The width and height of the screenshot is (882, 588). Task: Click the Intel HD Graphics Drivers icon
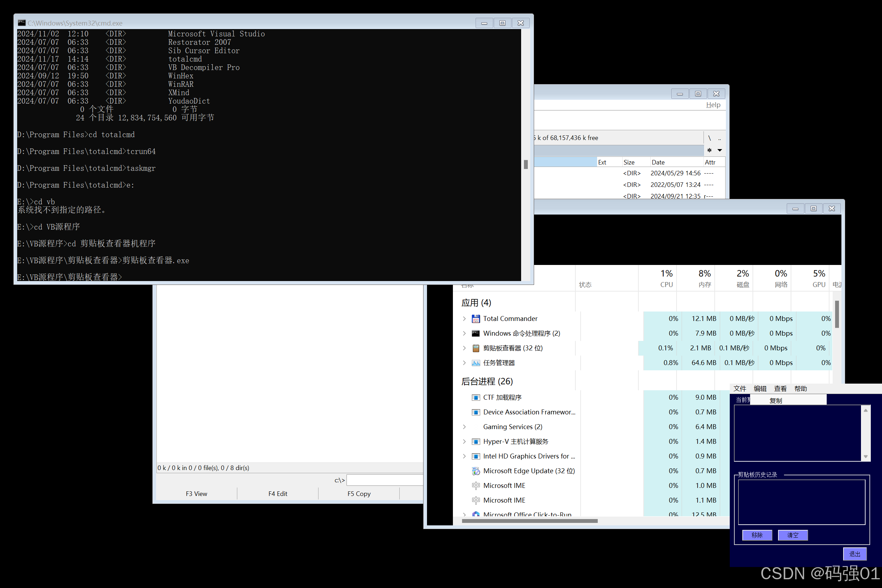476,456
